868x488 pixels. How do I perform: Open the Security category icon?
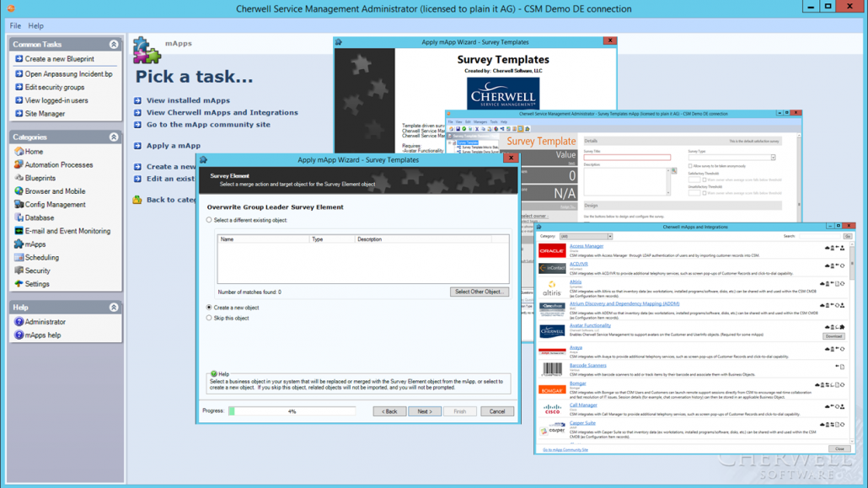pyautogui.click(x=19, y=271)
